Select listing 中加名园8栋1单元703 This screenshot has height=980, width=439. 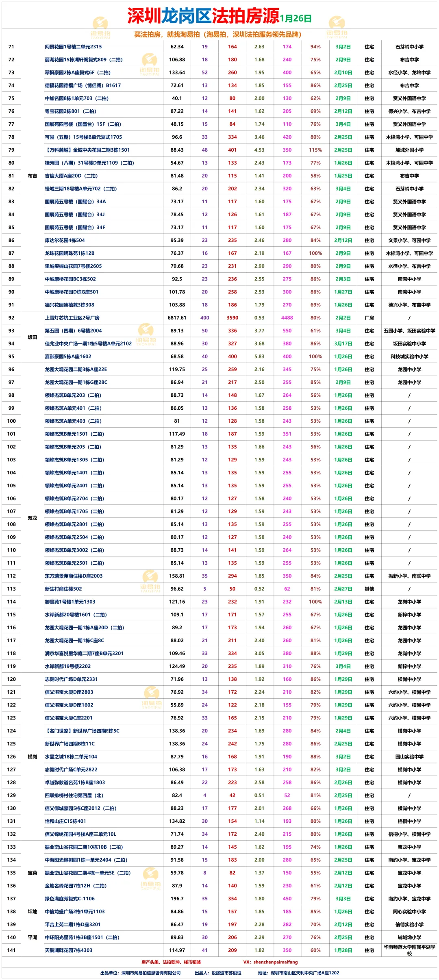click(76, 98)
